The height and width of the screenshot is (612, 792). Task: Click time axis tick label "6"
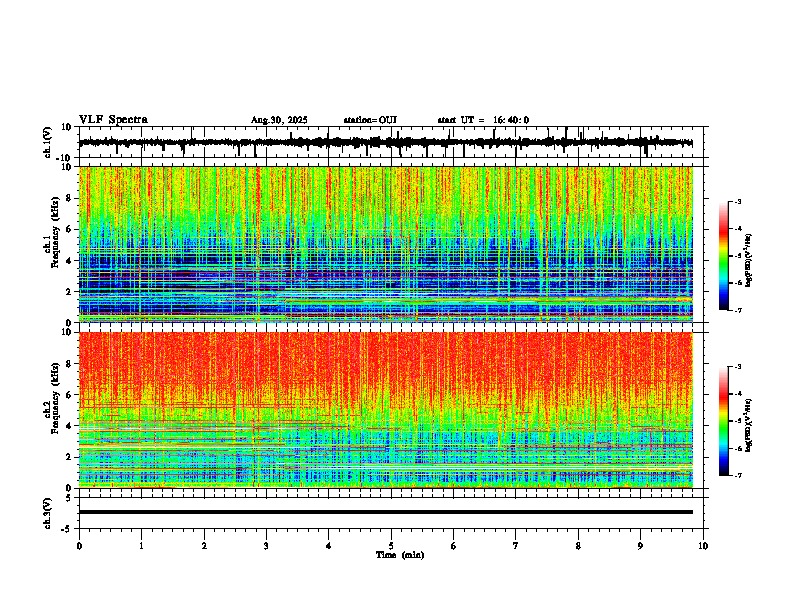click(x=454, y=546)
